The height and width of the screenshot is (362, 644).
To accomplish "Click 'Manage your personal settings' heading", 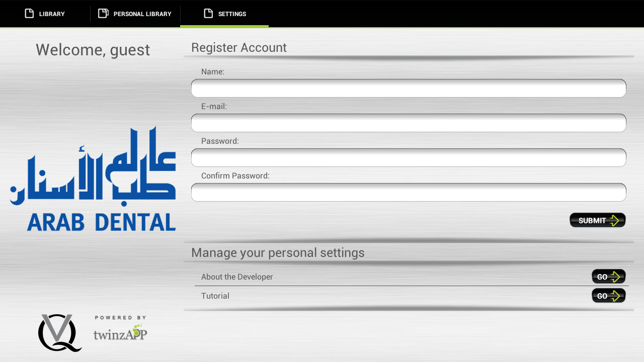I will point(278,252).
